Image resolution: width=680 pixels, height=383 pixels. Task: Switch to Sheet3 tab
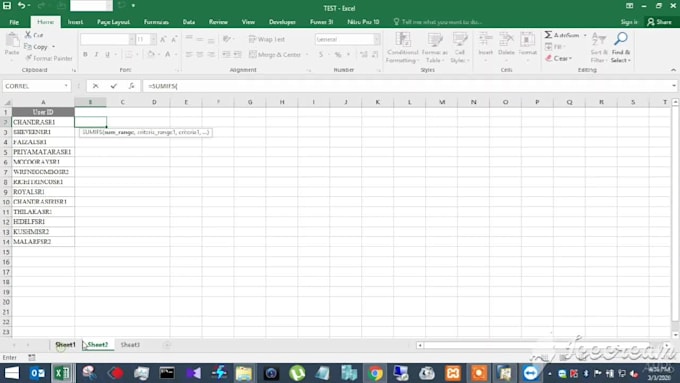click(x=130, y=344)
